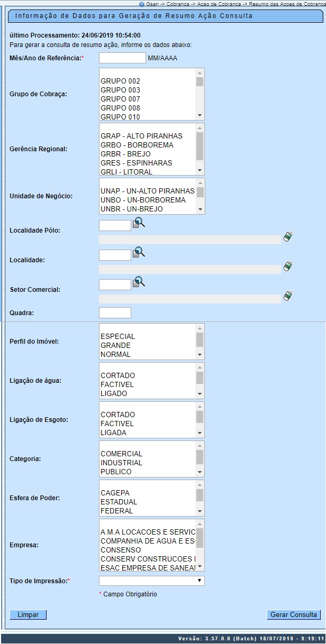Click the Mês/Ano de Referência input

pos(122,58)
